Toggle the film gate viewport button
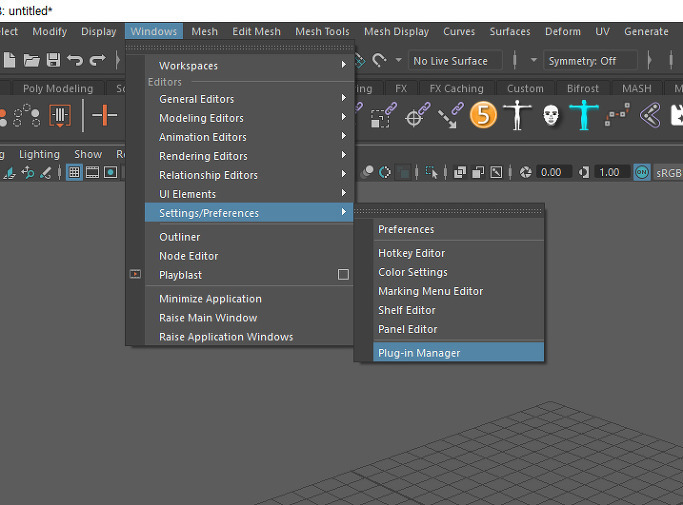The image size is (683, 505). [92, 173]
